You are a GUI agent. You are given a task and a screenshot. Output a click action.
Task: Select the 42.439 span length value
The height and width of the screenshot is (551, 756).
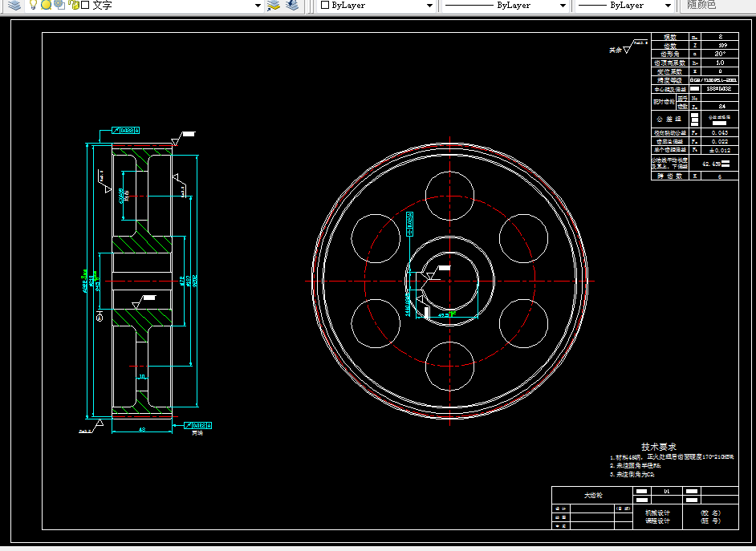pyautogui.click(x=712, y=164)
